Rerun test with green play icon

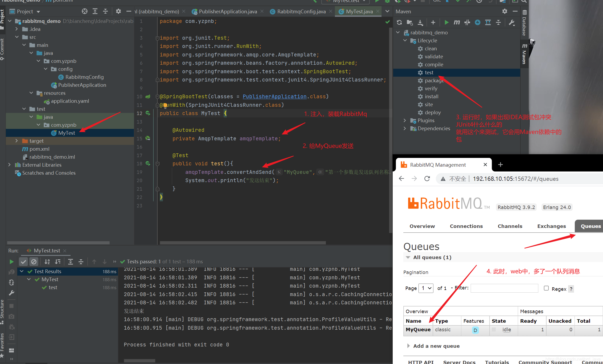point(11,262)
